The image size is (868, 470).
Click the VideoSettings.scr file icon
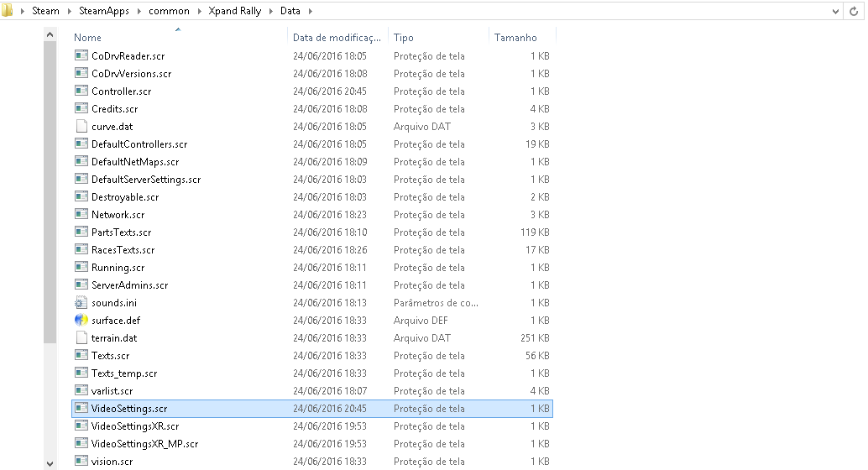81,409
